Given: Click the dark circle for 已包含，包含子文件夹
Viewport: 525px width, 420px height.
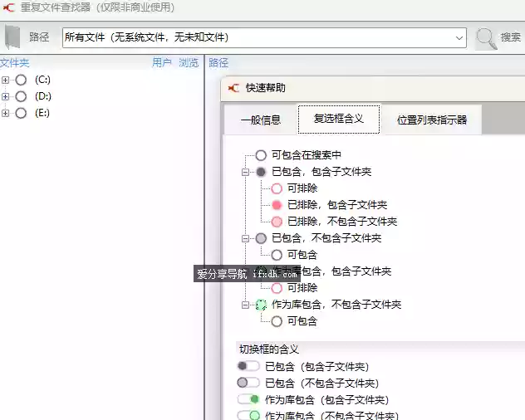Looking at the screenshot, I should (261, 172).
